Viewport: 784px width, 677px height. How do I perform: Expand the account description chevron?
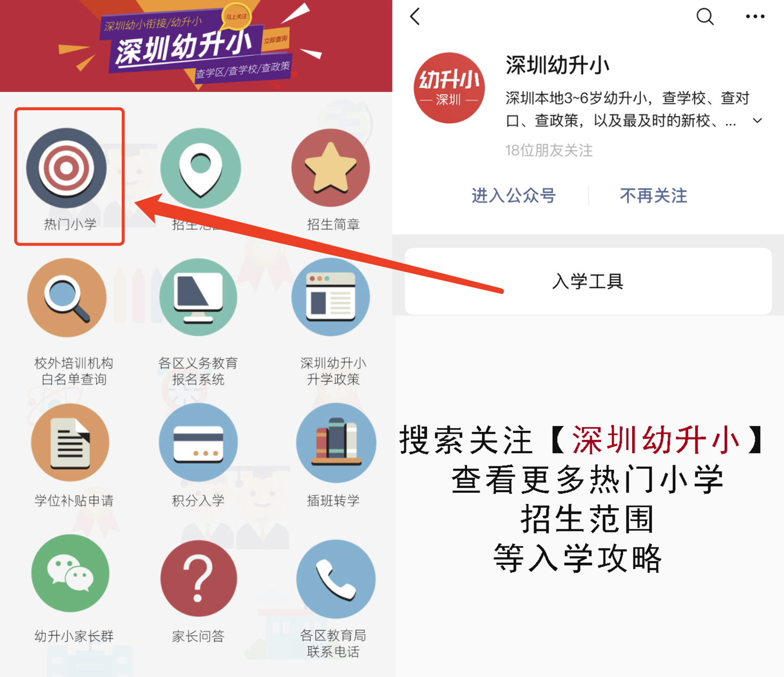pyautogui.click(x=757, y=121)
